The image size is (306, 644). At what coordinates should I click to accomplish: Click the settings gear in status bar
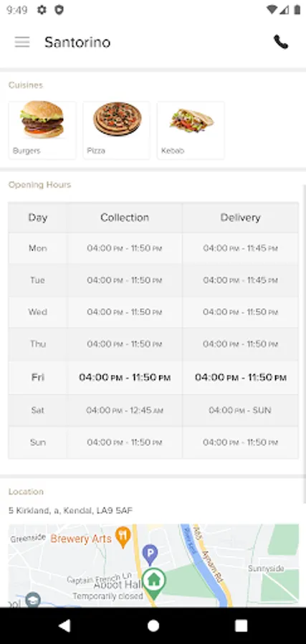click(x=42, y=10)
